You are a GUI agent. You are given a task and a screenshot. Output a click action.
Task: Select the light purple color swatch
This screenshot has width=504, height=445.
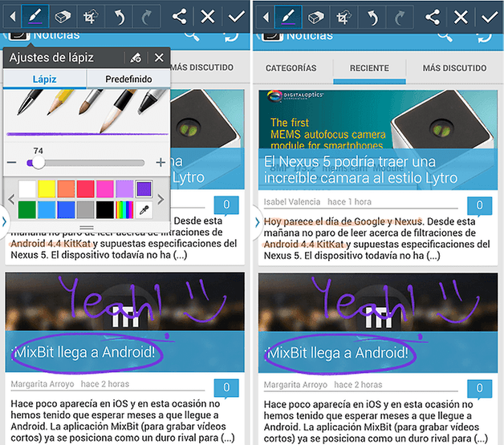tap(124, 188)
